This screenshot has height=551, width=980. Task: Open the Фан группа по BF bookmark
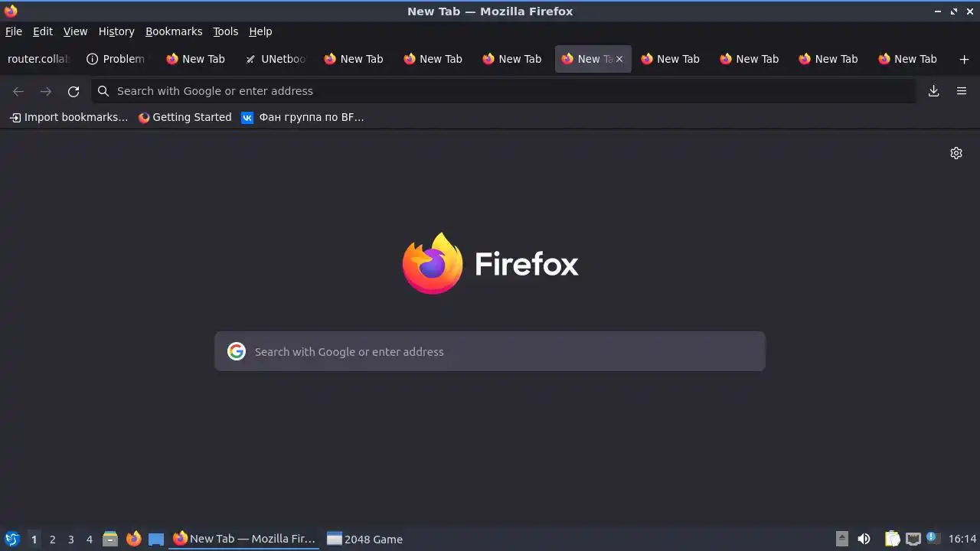tap(302, 117)
